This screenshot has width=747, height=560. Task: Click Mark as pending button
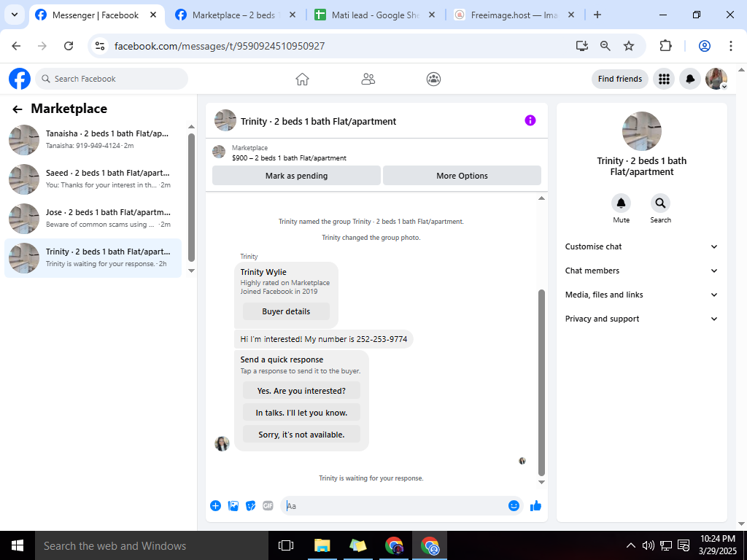click(296, 176)
